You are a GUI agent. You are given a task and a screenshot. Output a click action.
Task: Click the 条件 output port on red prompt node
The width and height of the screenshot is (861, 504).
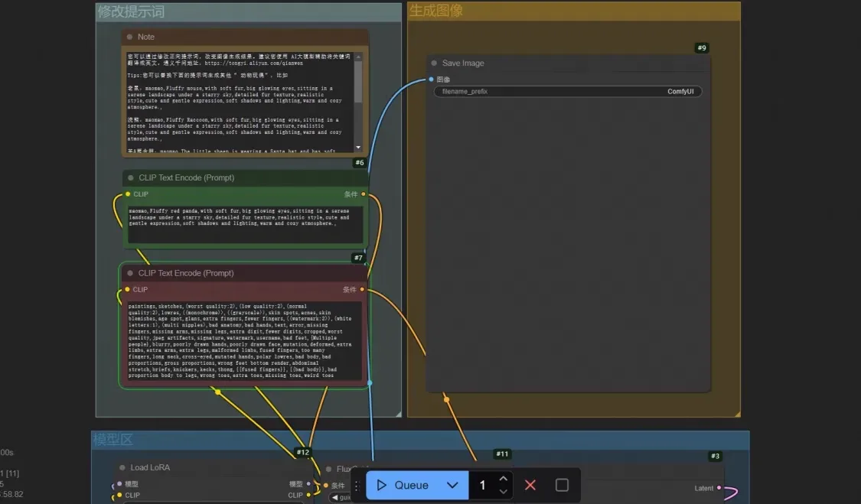tap(363, 289)
